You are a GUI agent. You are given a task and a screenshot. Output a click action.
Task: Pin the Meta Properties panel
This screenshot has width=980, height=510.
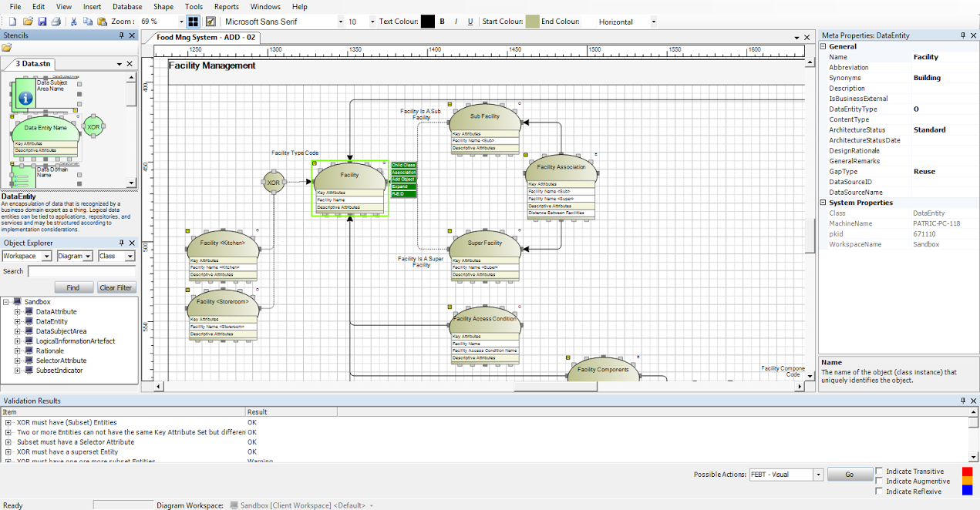click(963, 35)
